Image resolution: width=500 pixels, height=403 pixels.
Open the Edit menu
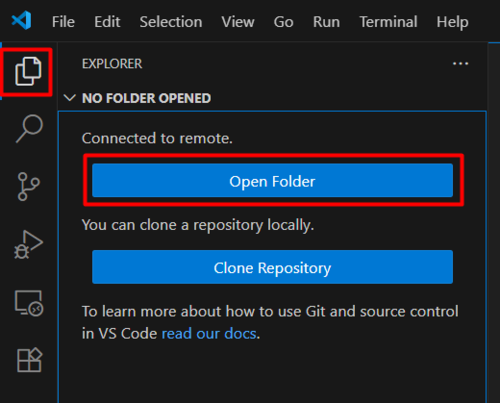point(107,22)
